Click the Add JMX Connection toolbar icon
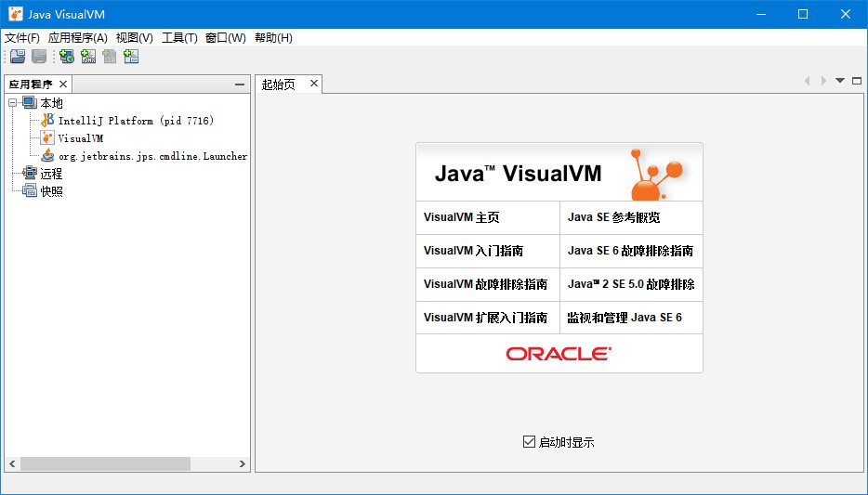868x495 pixels. tap(88, 57)
